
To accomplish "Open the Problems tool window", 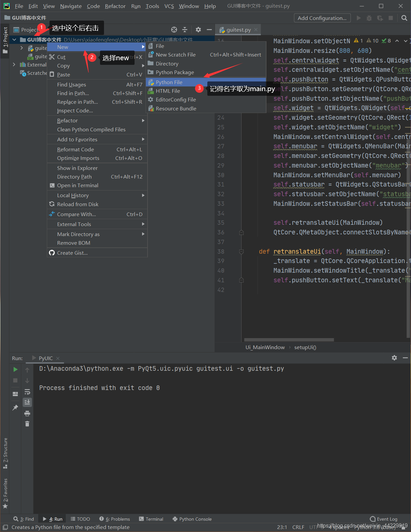I will click(115, 519).
